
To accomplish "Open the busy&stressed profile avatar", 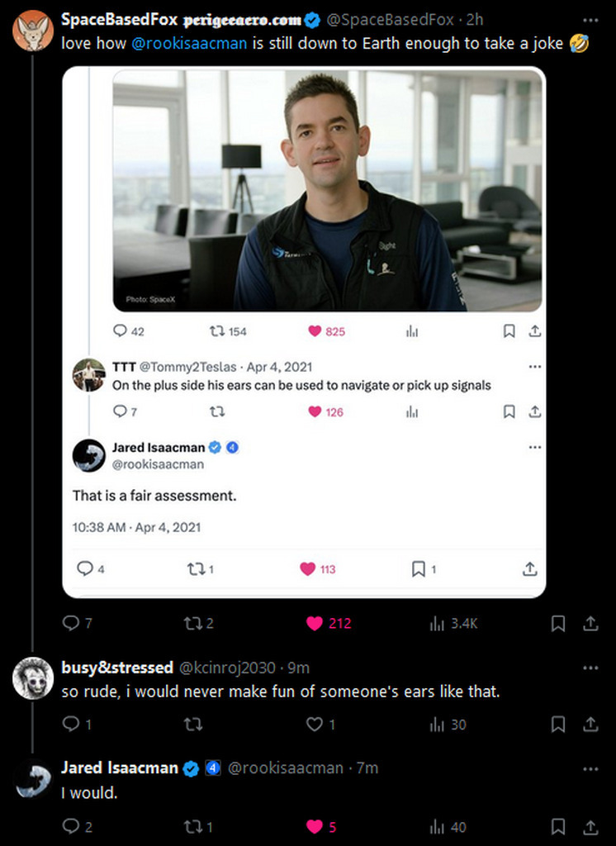I will (33, 679).
